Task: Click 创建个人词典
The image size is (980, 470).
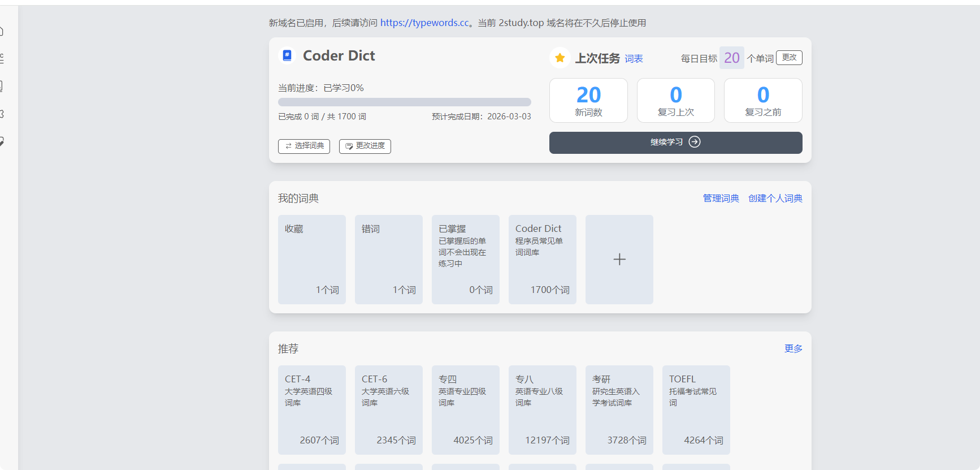Action: click(775, 199)
